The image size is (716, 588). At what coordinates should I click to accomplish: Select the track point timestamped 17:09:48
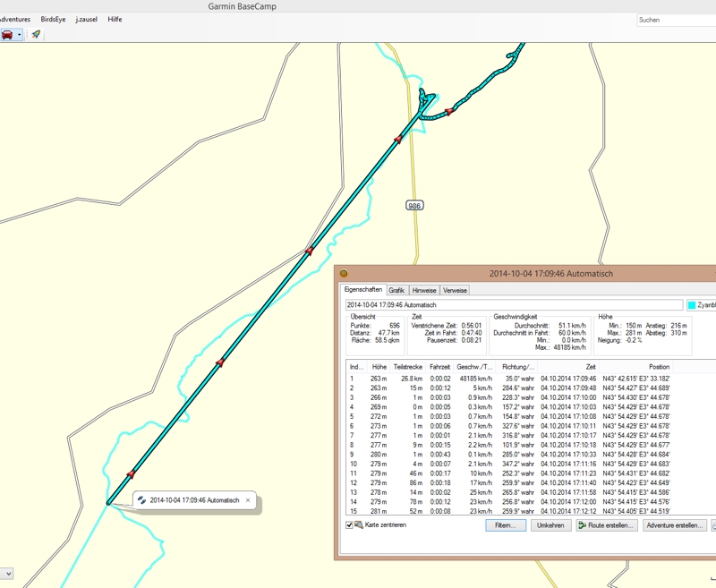[x=509, y=388]
